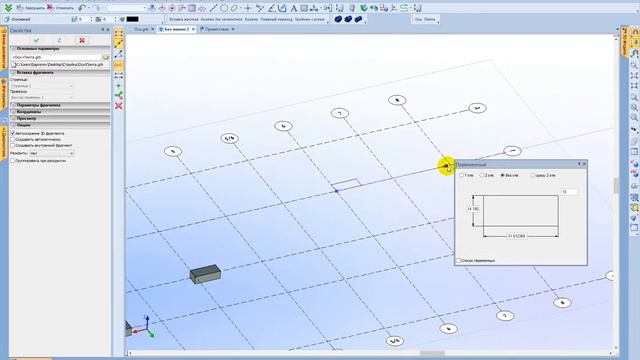Click the fragment file name input field
This screenshot has height=360, width=640.
[56, 57]
